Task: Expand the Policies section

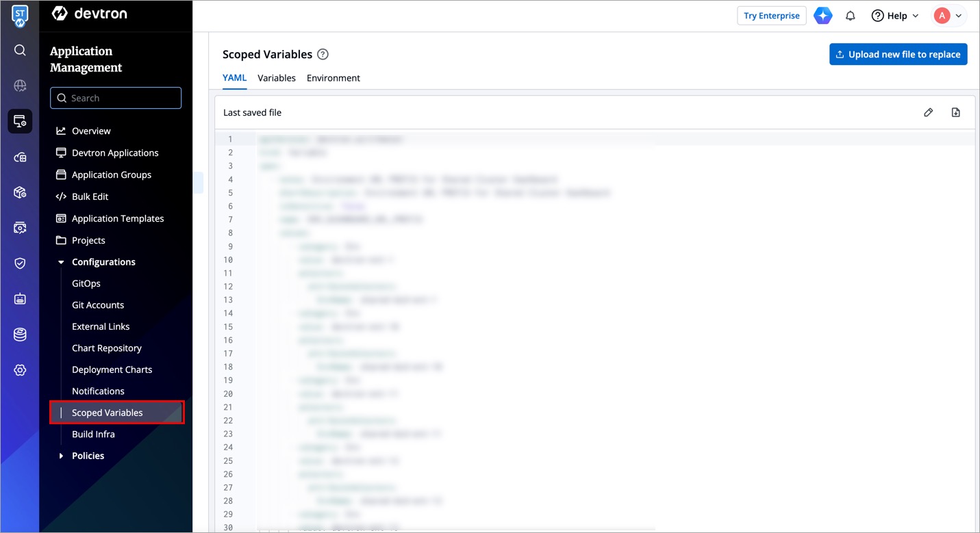Action: coord(61,456)
